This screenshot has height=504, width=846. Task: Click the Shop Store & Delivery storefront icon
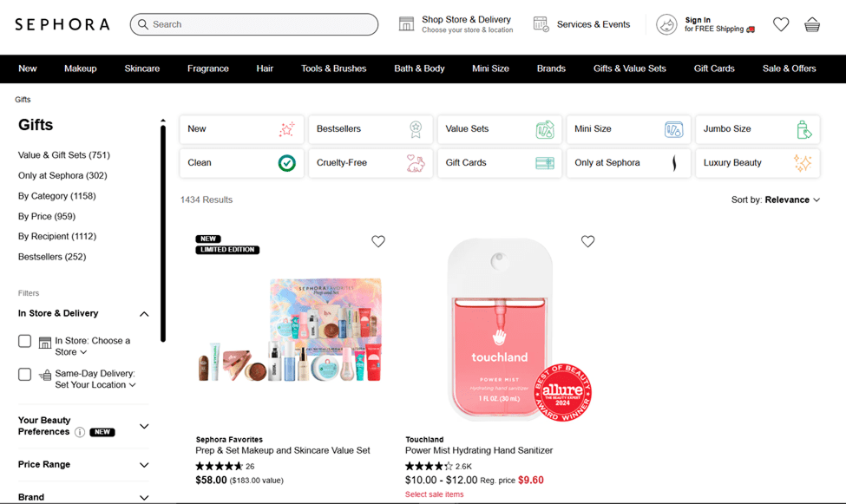(x=406, y=24)
